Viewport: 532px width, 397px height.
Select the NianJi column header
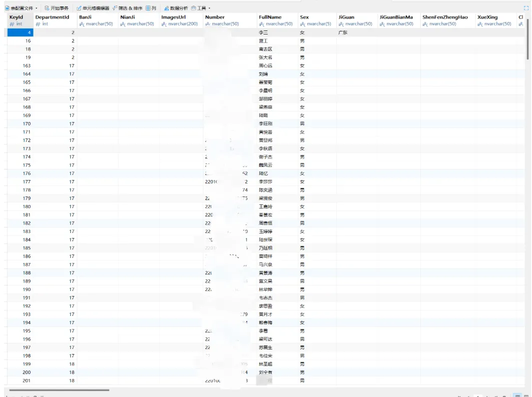[139, 20]
